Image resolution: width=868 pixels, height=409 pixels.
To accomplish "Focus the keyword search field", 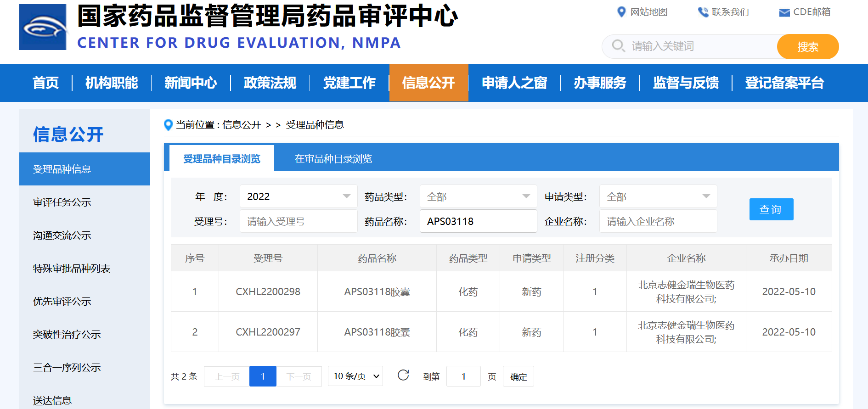I will click(690, 46).
